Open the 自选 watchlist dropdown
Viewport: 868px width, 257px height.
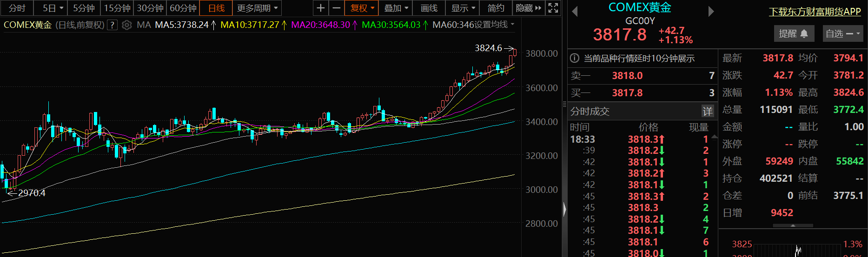(x=843, y=33)
